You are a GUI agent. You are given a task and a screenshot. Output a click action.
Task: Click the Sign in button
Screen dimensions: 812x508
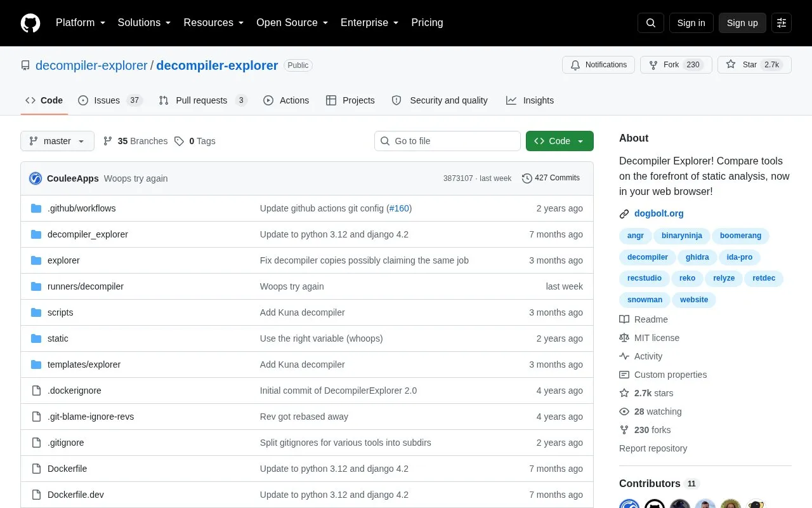click(x=691, y=23)
